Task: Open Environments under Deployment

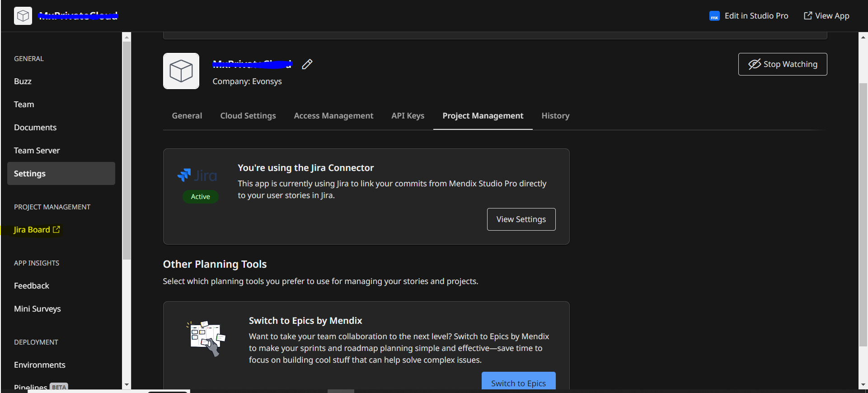Action: click(40, 365)
